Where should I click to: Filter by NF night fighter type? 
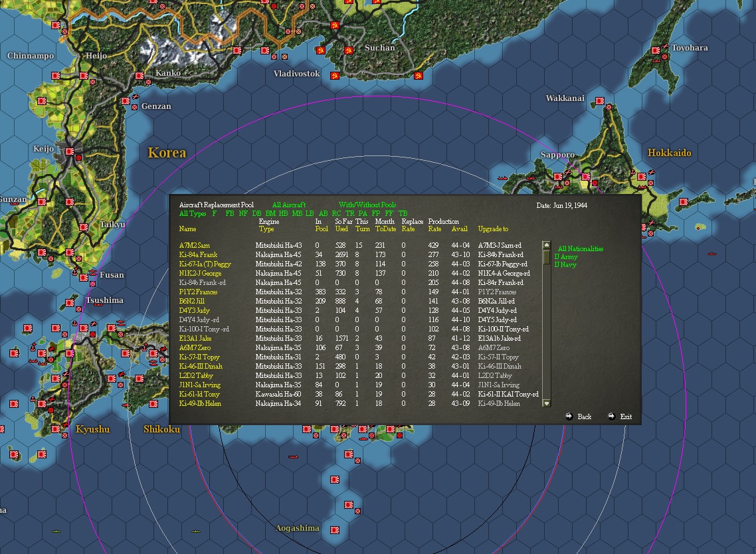(243, 213)
